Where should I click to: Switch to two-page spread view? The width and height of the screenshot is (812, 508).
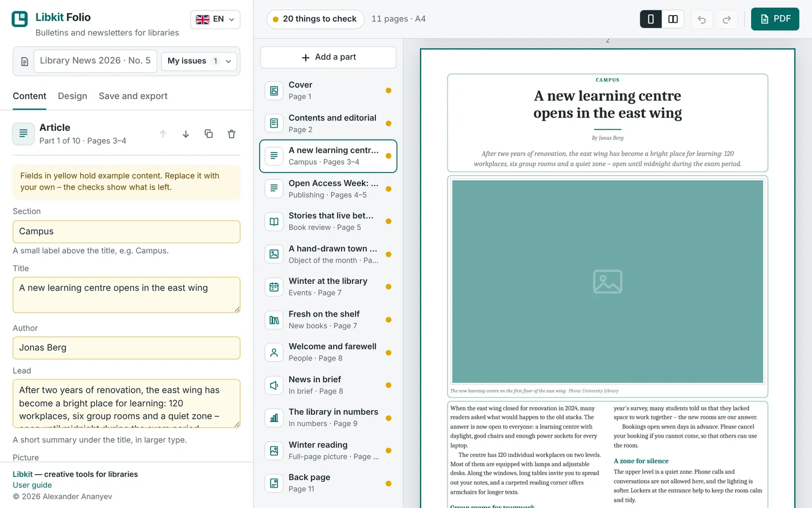(673, 19)
